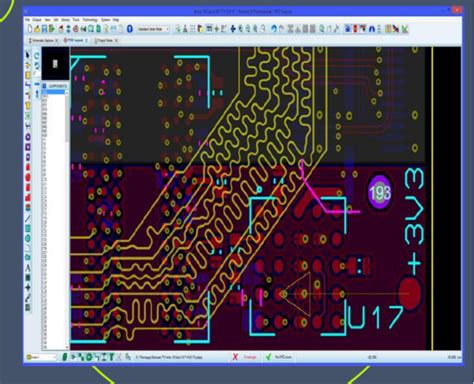Select the Track Mode tool in left toolbar
The image size is (474, 384).
click(28, 85)
